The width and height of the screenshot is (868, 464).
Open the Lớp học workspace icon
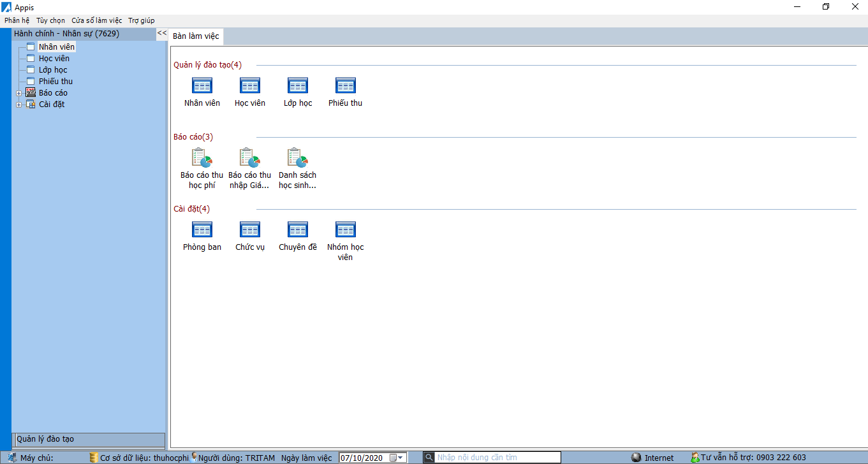click(x=298, y=85)
